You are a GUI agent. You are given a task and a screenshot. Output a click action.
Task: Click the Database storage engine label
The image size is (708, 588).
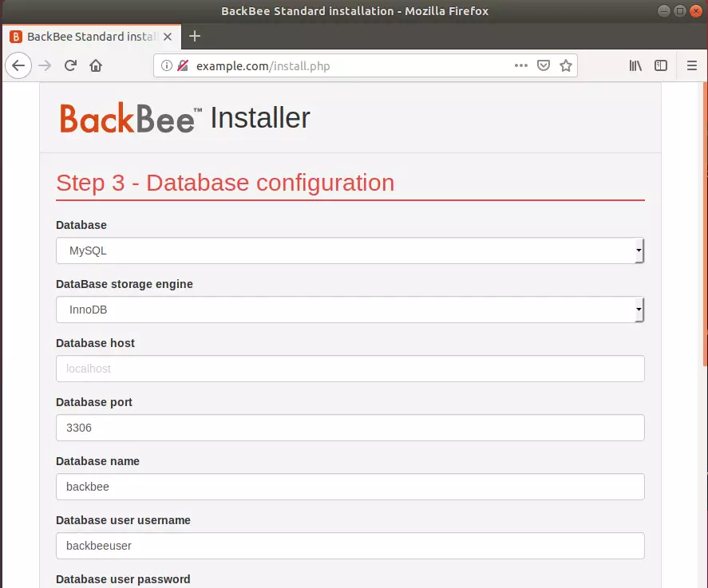(125, 284)
